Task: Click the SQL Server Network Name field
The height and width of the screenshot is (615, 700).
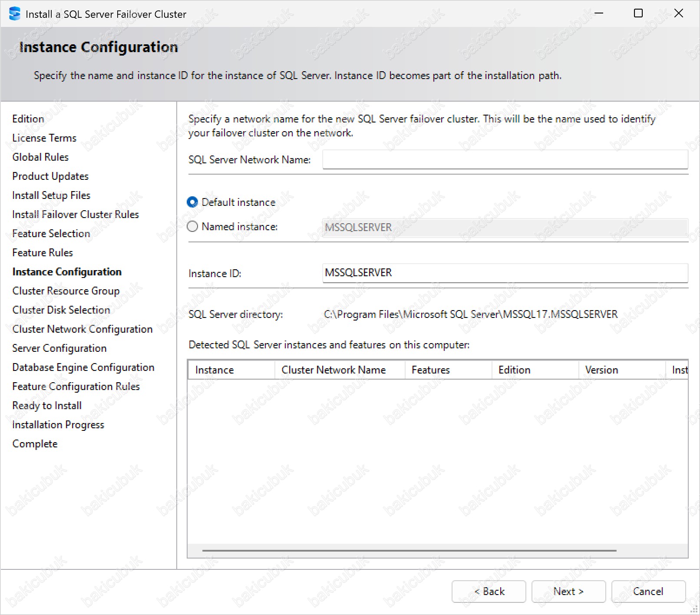Action: [505, 160]
